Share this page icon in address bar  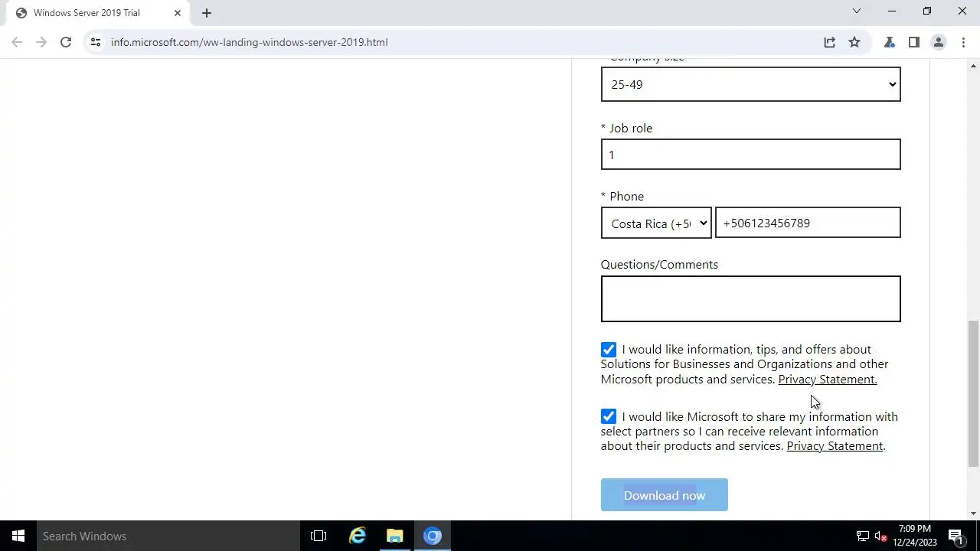coord(830,42)
